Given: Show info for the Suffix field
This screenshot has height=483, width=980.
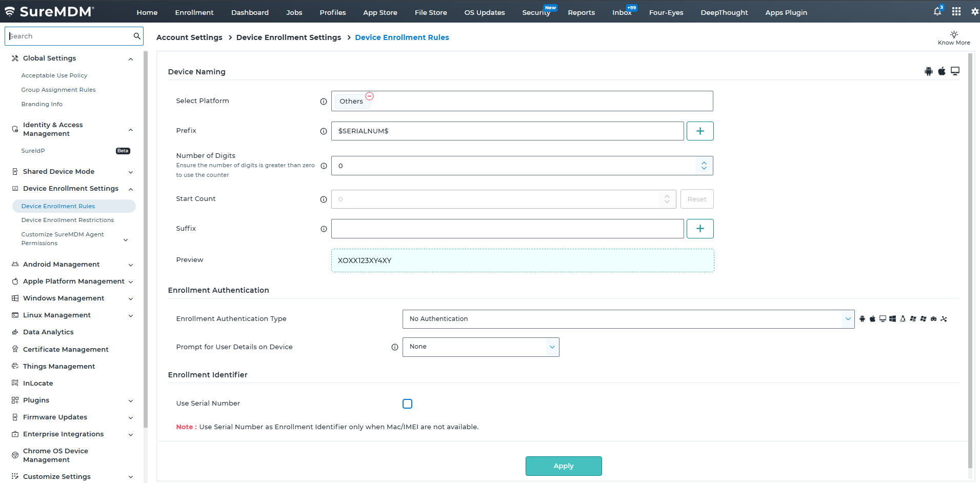Looking at the screenshot, I should click(324, 229).
